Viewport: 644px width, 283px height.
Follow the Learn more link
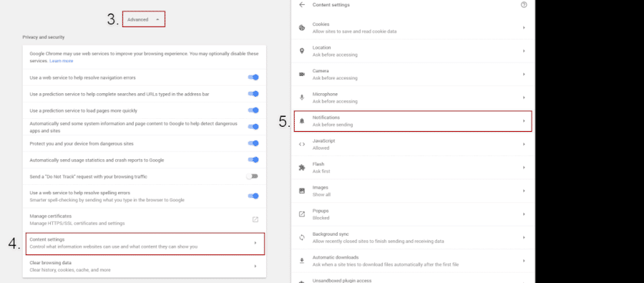click(62, 61)
